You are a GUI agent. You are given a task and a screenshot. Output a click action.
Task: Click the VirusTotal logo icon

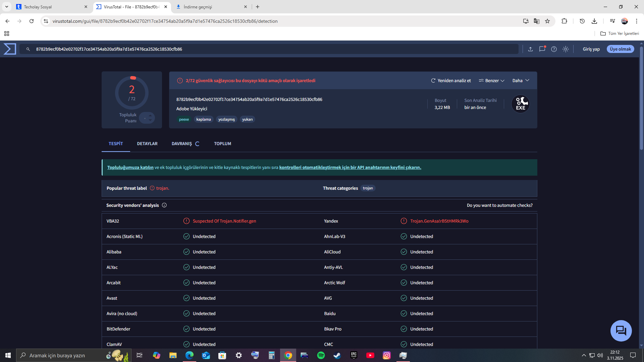coord(10,49)
